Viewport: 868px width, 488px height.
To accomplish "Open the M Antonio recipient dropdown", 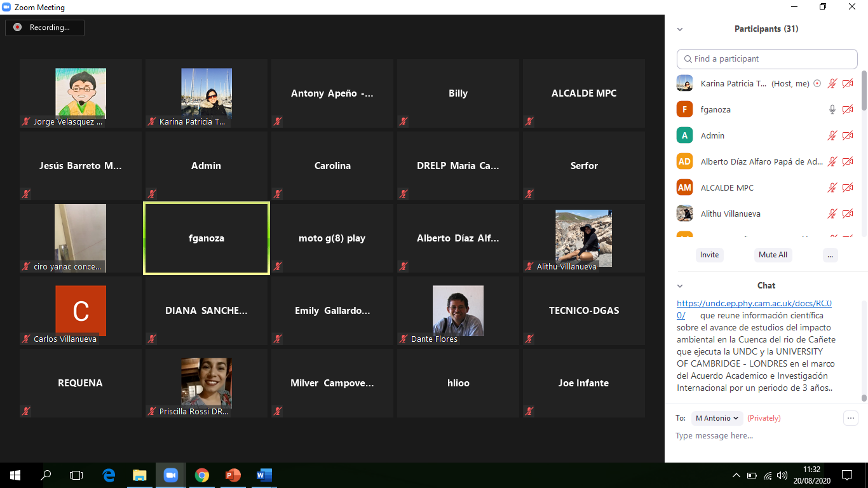I will tap(717, 418).
